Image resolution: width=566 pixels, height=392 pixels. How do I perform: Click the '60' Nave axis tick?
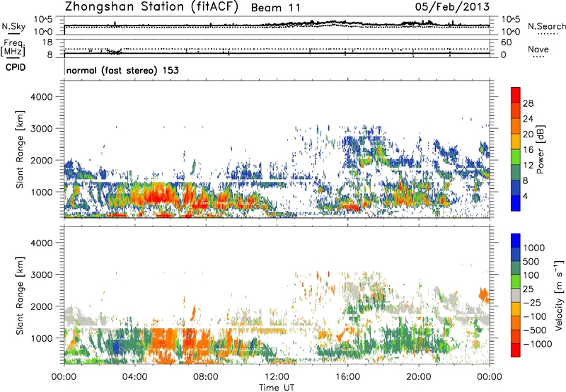(507, 42)
